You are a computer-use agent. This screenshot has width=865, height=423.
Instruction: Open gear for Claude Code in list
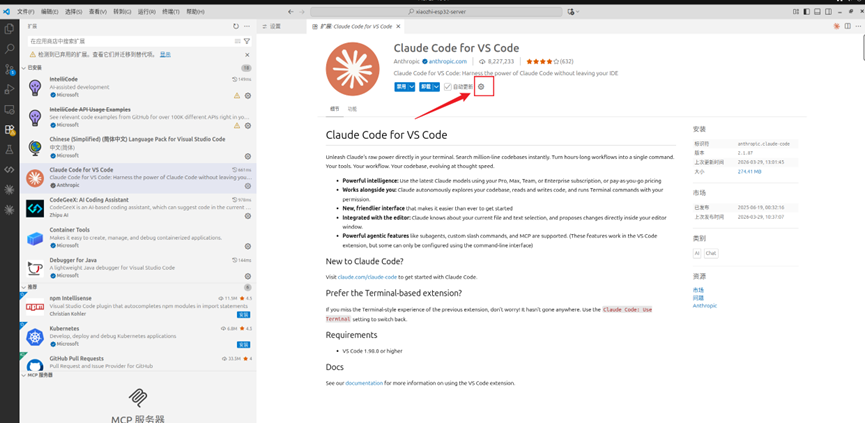(248, 186)
